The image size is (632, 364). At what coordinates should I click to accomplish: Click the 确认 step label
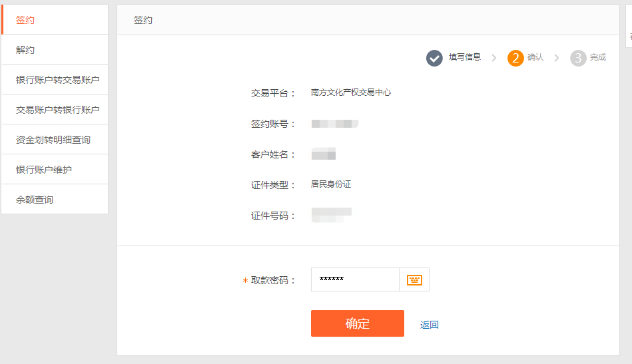pos(535,57)
